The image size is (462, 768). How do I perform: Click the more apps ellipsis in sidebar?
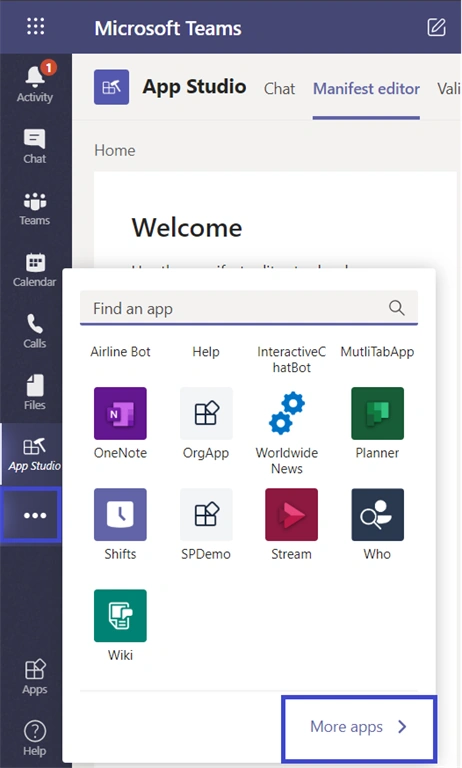(x=35, y=515)
